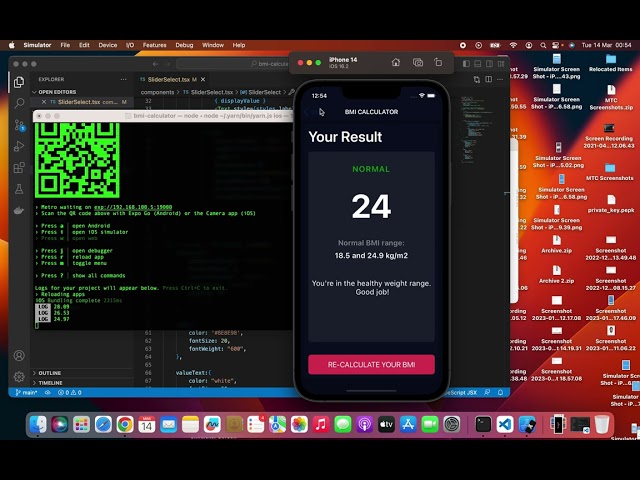Click the RE-CALCULATE YOUR BMI button
Screen dimensions: 640x480
point(371,364)
